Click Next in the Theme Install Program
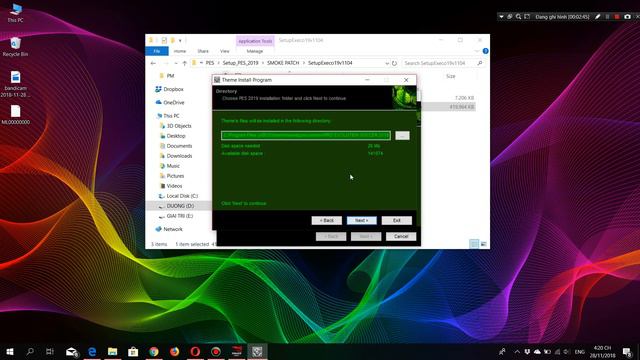 click(x=362, y=220)
